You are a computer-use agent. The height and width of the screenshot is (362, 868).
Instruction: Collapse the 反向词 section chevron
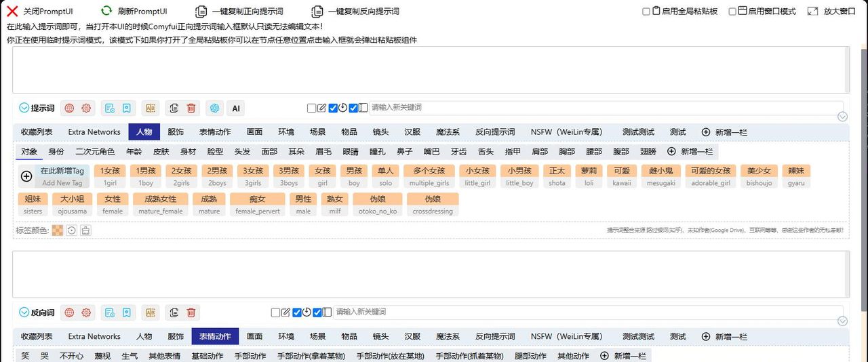pyautogui.click(x=24, y=313)
